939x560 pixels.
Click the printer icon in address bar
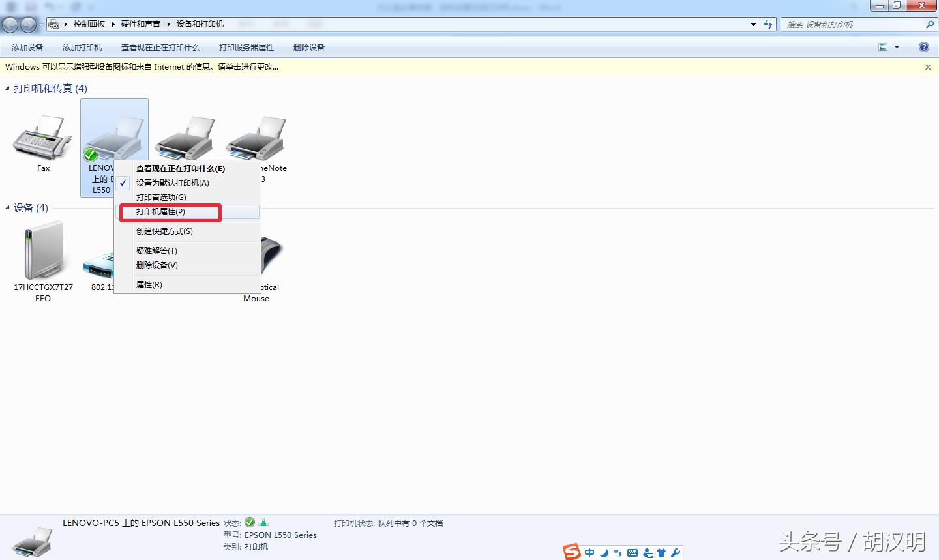coord(53,24)
